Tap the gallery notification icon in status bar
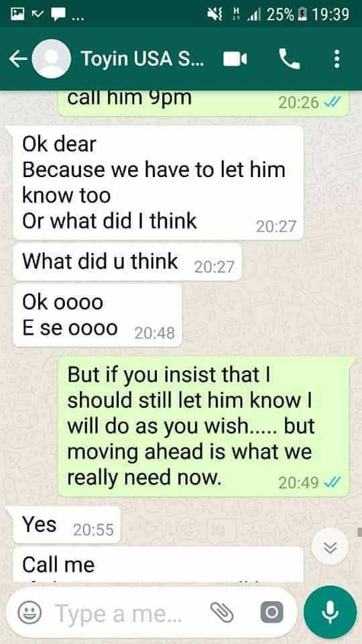Screen dimensions: 362x644 (x=17, y=14)
